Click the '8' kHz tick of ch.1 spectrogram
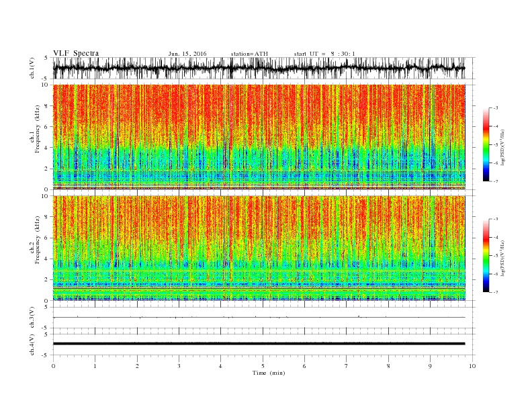 [x=46, y=106]
